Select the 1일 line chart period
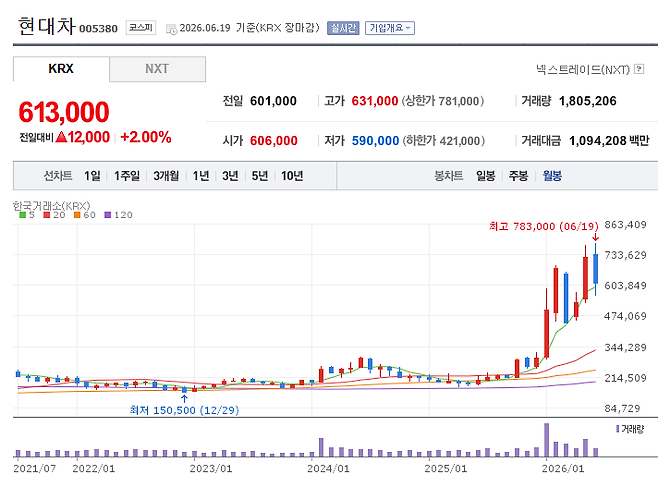Screen dimensions: 658x487 tap(92, 176)
